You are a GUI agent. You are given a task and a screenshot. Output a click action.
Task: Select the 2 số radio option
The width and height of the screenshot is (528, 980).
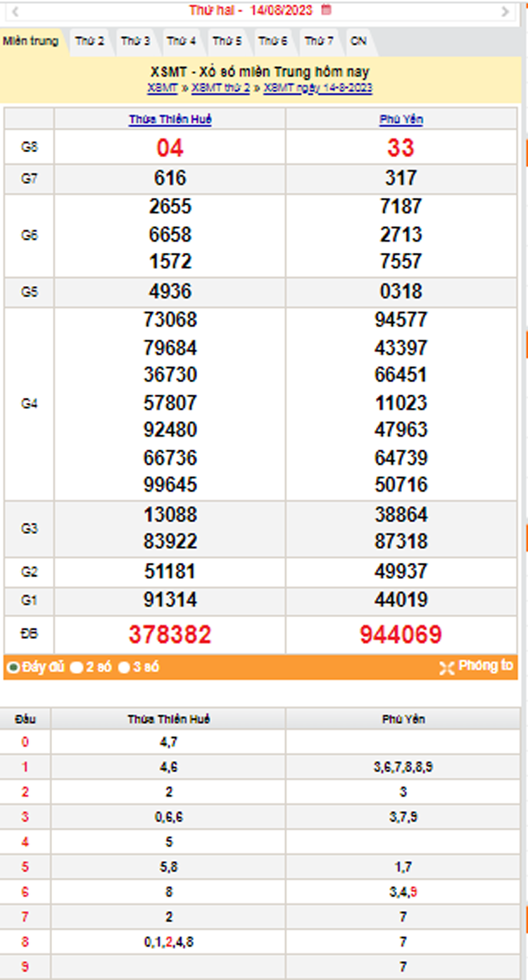tap(77, 667)
